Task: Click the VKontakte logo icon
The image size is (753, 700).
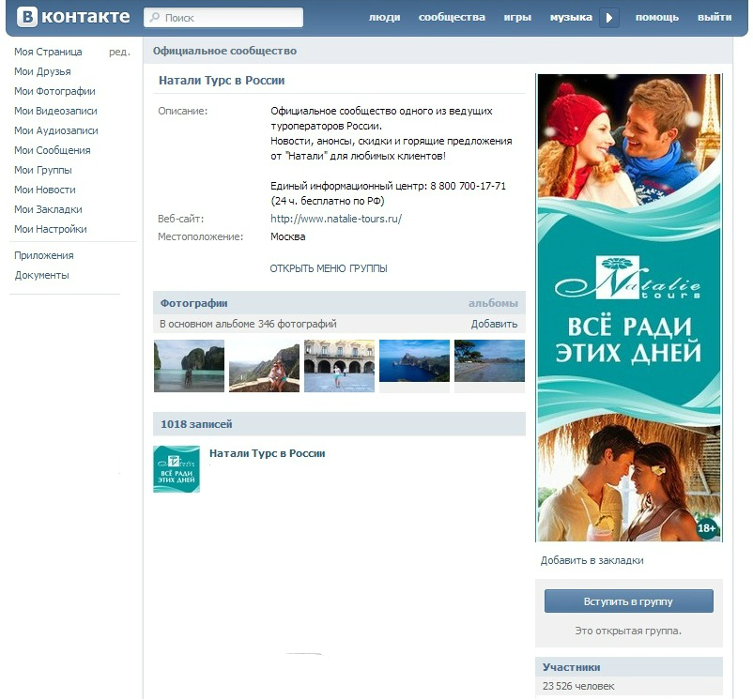Action: tap(27, 17)
